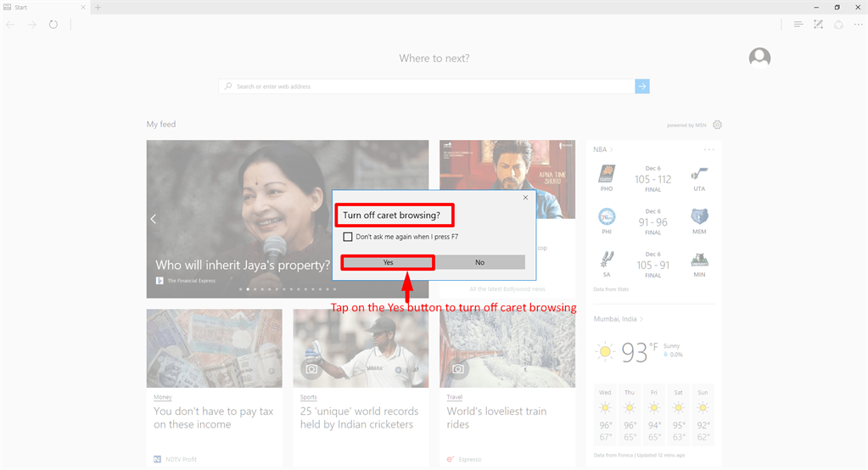Open the 105 - 91 game score
This screenshot has width=868, height=470.
[652, 266]
